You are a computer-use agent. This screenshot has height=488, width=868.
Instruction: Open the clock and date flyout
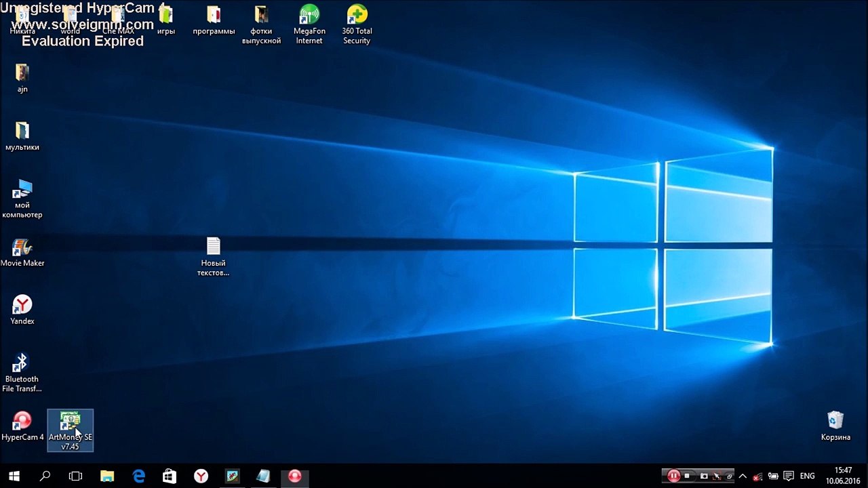(x=843, y=475)
